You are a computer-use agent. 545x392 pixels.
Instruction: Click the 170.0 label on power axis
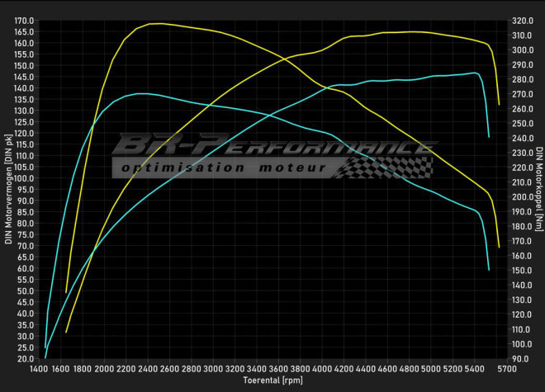point(24,21)
